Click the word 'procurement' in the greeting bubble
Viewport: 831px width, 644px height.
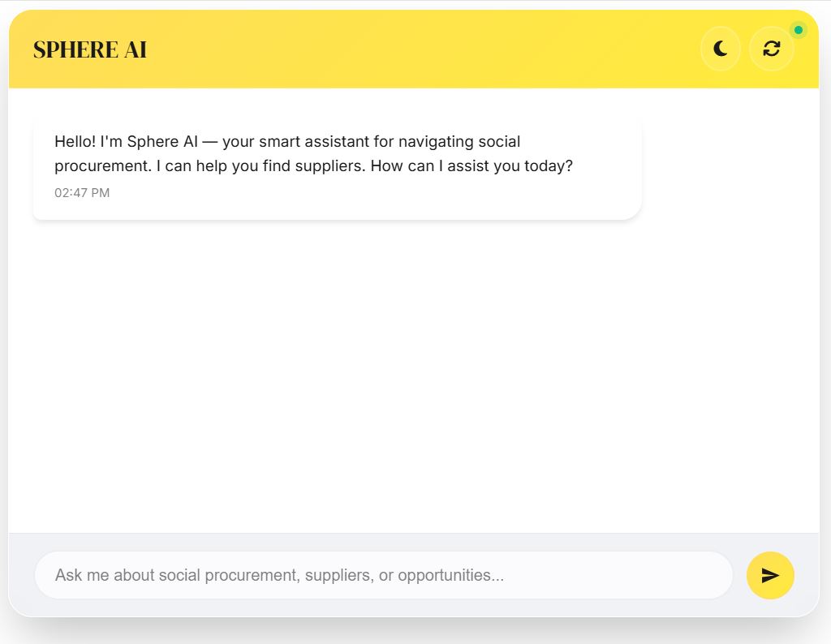coord(102,166)
